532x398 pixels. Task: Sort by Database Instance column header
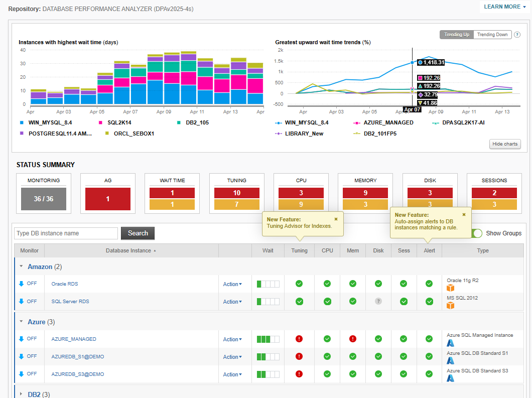pos(131,251)
